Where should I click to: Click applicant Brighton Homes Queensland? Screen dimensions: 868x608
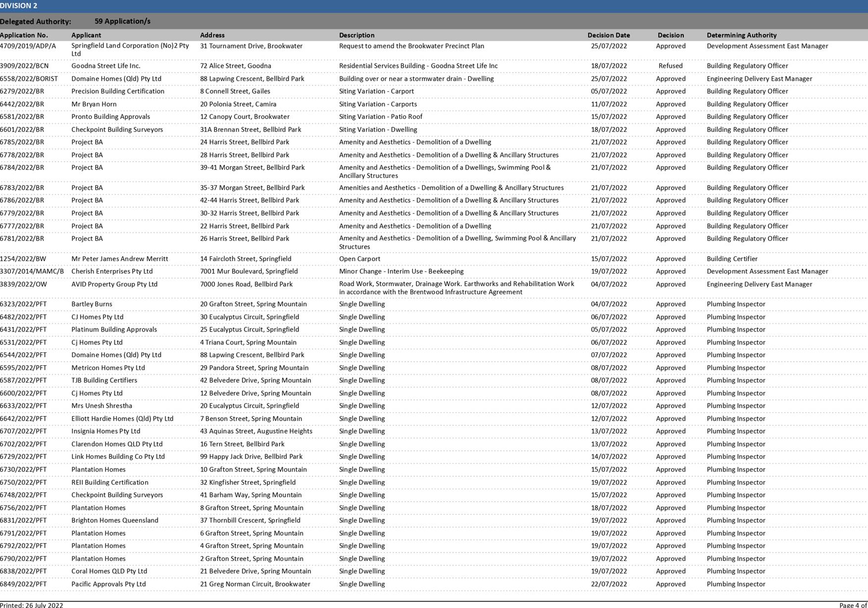tap(115, 521)
